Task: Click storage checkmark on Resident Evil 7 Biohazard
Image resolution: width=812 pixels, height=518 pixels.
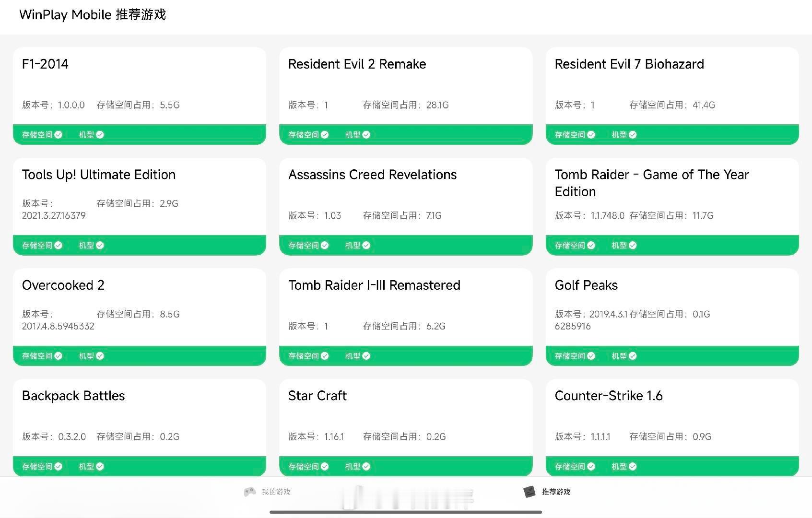Action: point(591,135)
